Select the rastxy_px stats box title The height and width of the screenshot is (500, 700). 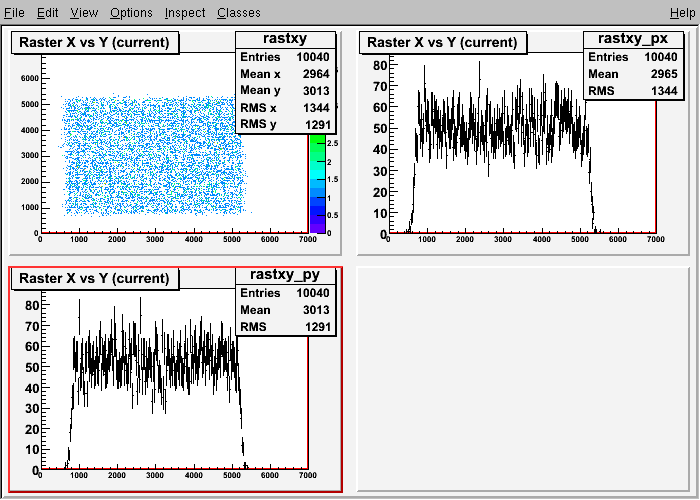(633, 39)
